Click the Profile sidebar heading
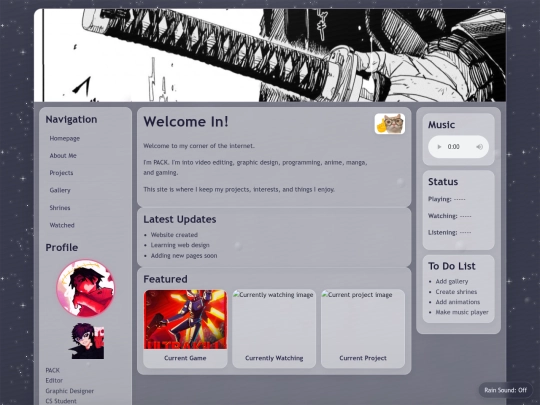 [x=62, y=248]
